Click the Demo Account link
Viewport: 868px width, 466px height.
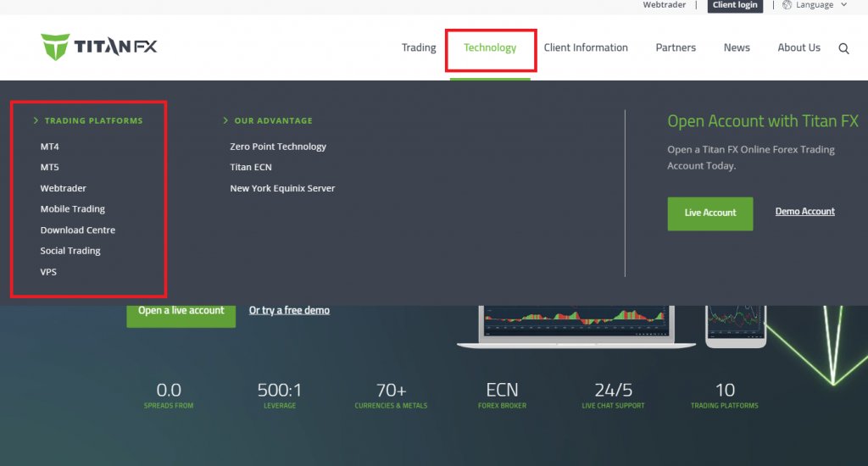point(805,212)
